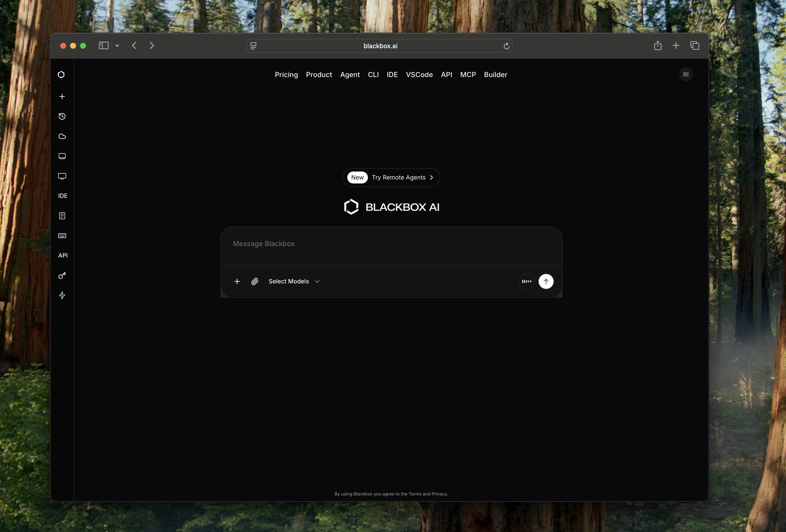Open chat history from the sidebar

click(62, 116)
